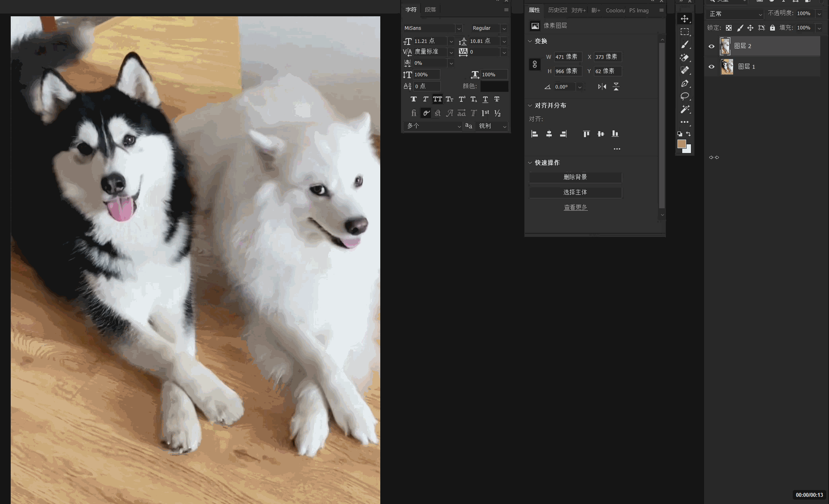Toggle the width-height link constraint
Screen dimensions: 829x504
pos(535,64)
